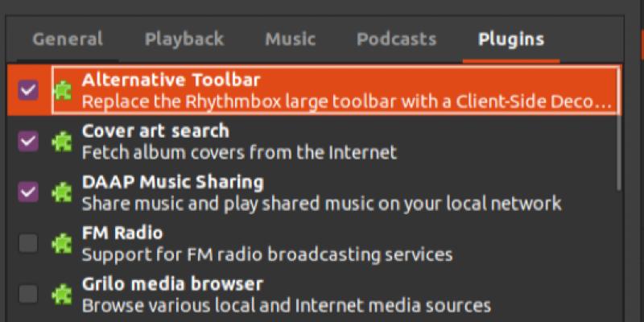Viewport: 644px width, 322px height.
Task: Select the DAAP Music Sharing row title
Action: coord(172,182)
